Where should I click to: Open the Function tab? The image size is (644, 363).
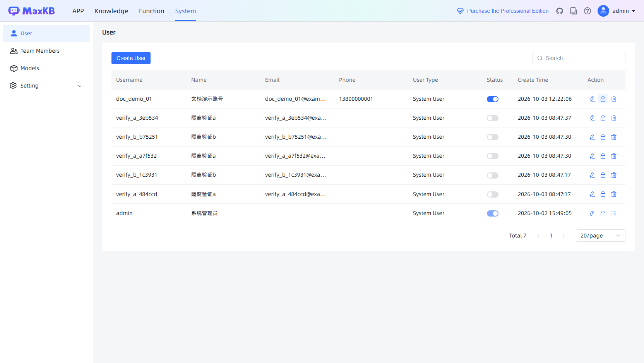(x=152, y=11)
